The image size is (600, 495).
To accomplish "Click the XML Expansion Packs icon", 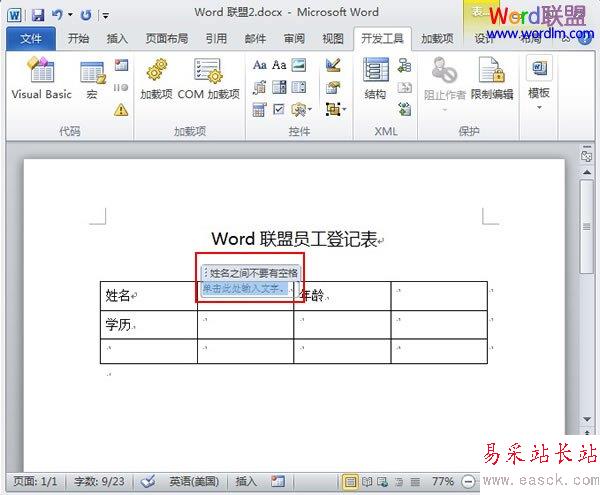I will [x=404, y=110].
